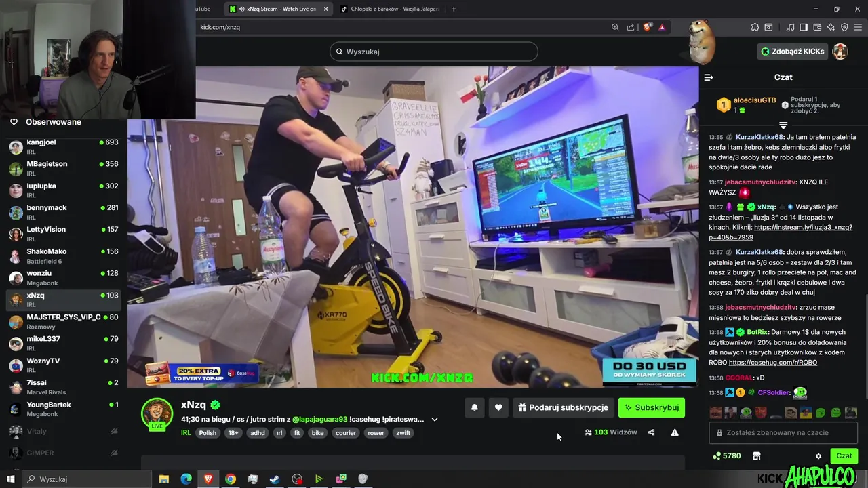Open ShakoMako channel in sidebar
Image resolution: width=868 pixels, height=488 pixels.
click(x=64, y=256)
